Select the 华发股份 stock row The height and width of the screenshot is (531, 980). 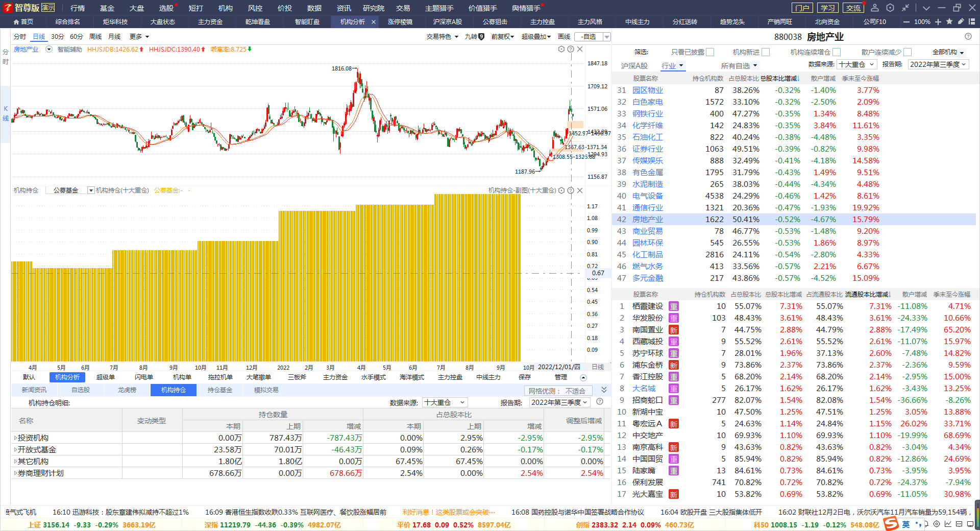[x=794, y=318]
